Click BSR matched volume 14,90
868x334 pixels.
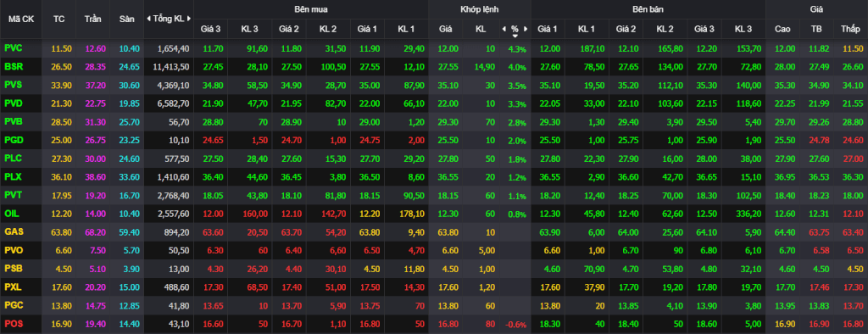point(484,67)
